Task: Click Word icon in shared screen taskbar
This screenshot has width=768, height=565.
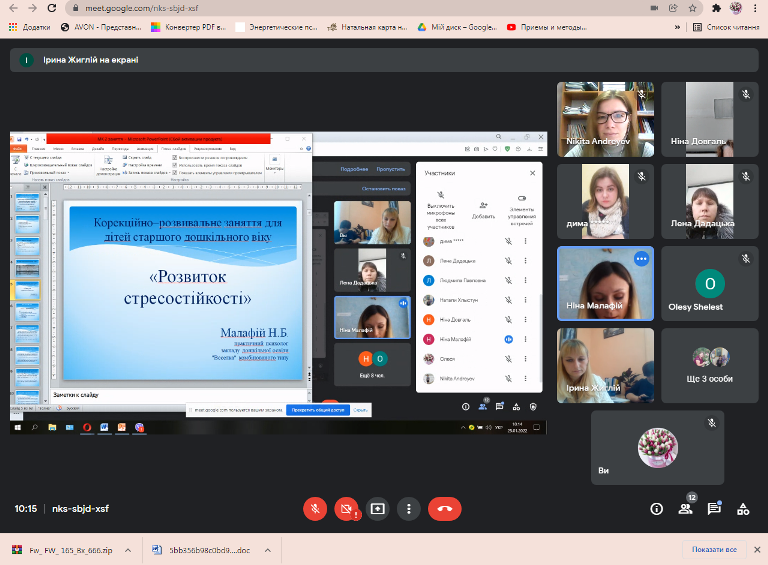Action: (104, 427)
